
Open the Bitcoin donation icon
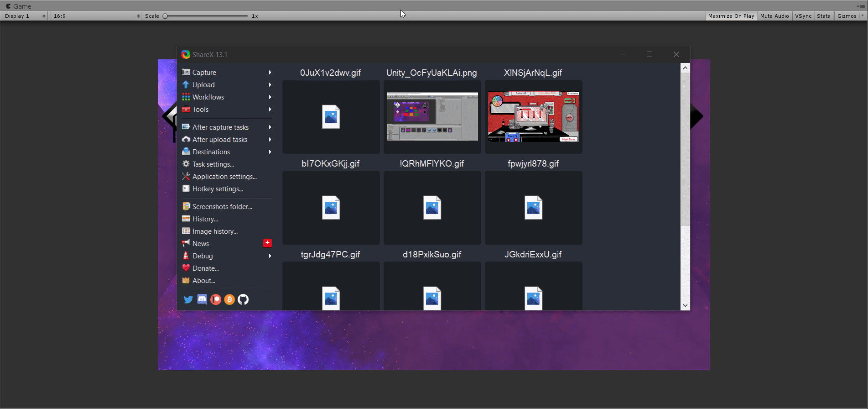pyautogui.click(x=229, y=299)
